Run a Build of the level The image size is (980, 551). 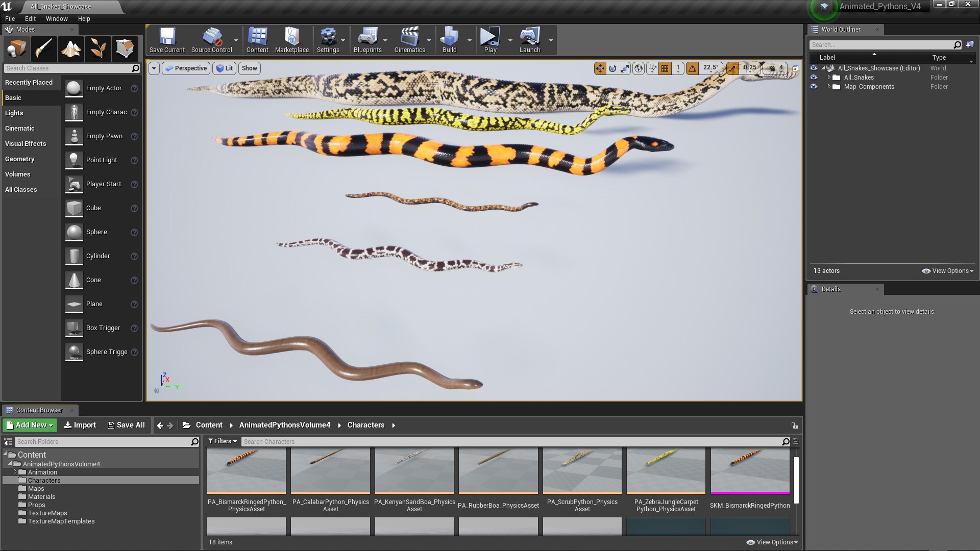click(449, 40)
